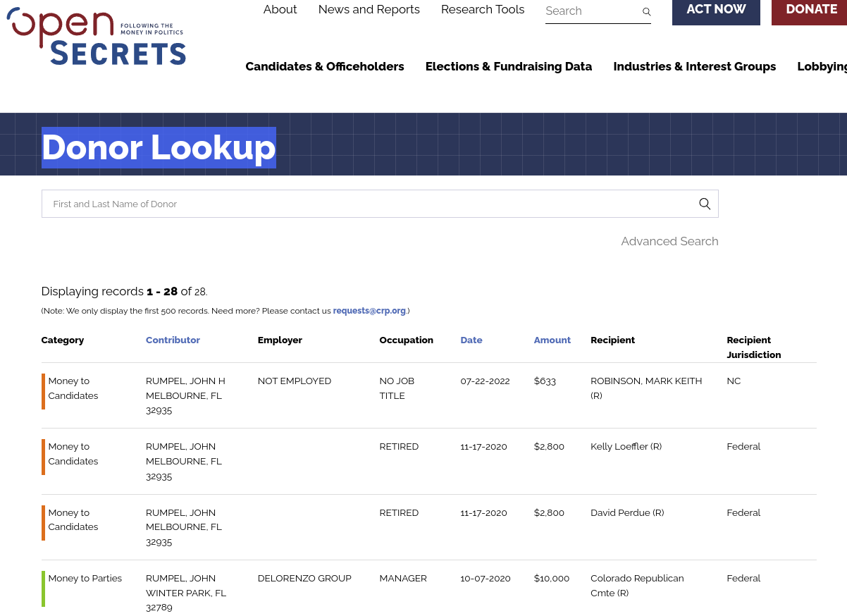The width and height of the screenshot is (847, 616).
Task: Open the Advanced Search link
Action: click(x=669, y=241)
